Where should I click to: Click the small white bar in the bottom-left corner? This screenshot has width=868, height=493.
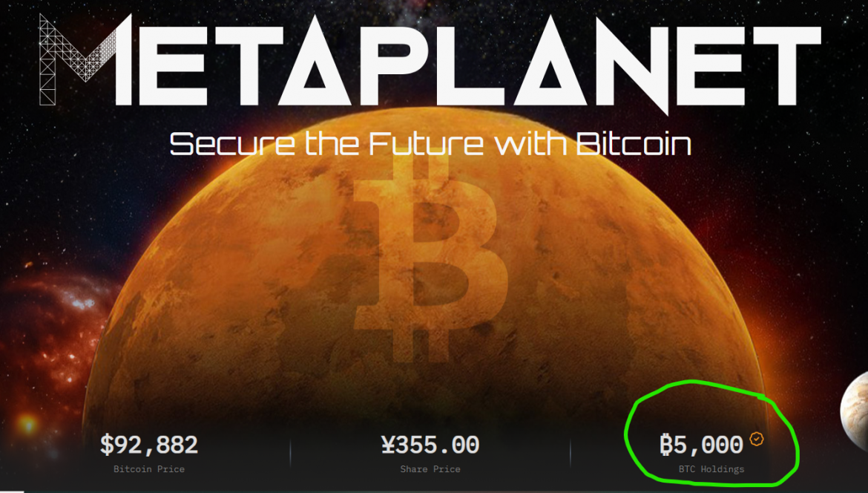(x=12, y=490)
